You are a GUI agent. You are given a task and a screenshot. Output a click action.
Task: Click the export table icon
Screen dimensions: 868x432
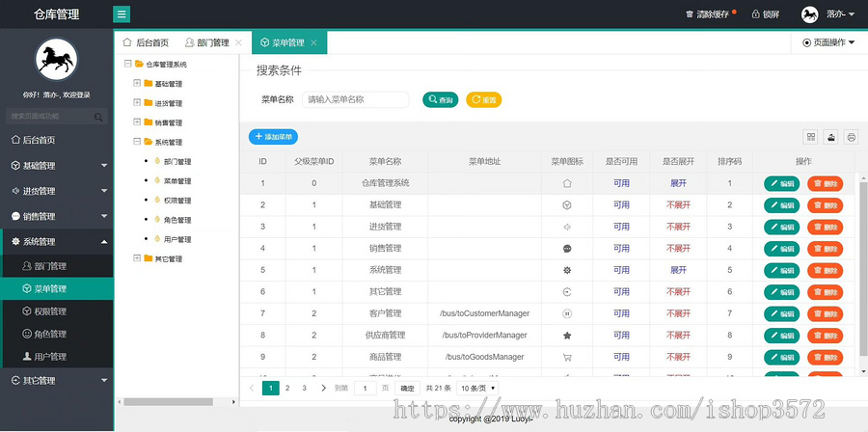click(x=831, y=137)
